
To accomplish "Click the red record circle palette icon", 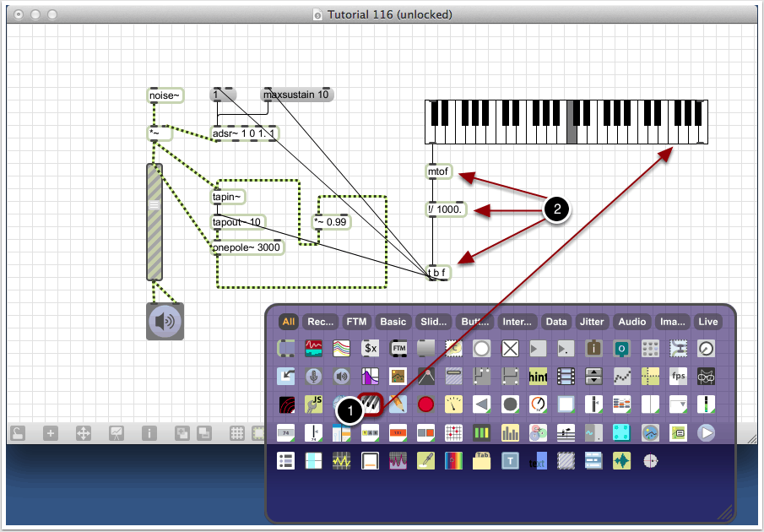I will pos(425,404).
